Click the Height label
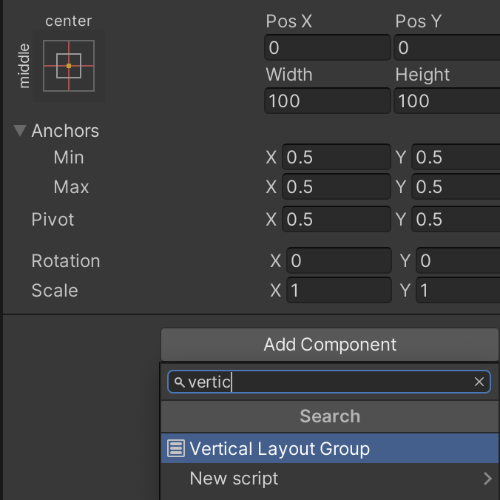Viewport: 500px width, 500px height. [422, 75]
